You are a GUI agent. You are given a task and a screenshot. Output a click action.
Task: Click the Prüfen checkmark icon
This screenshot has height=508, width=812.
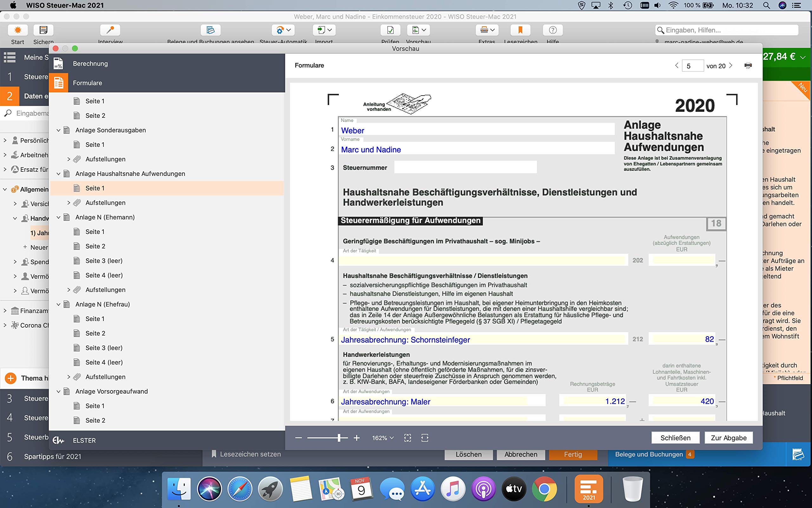pos(390,30)
